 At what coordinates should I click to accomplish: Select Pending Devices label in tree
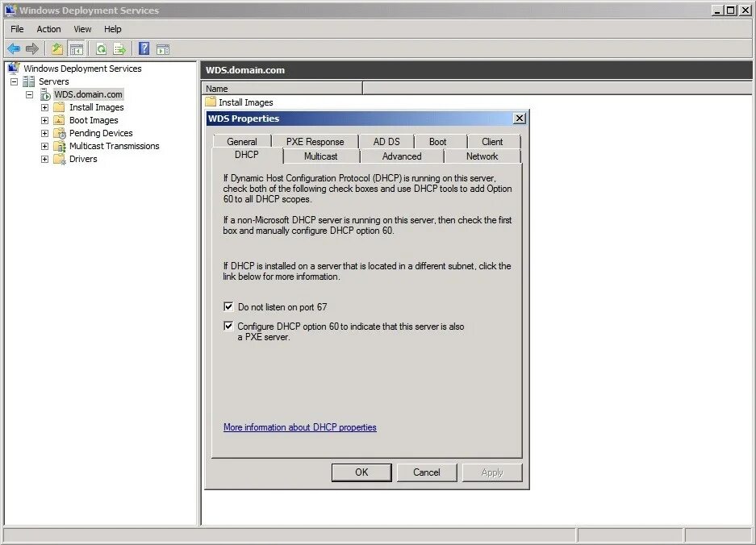click(101, 133)
